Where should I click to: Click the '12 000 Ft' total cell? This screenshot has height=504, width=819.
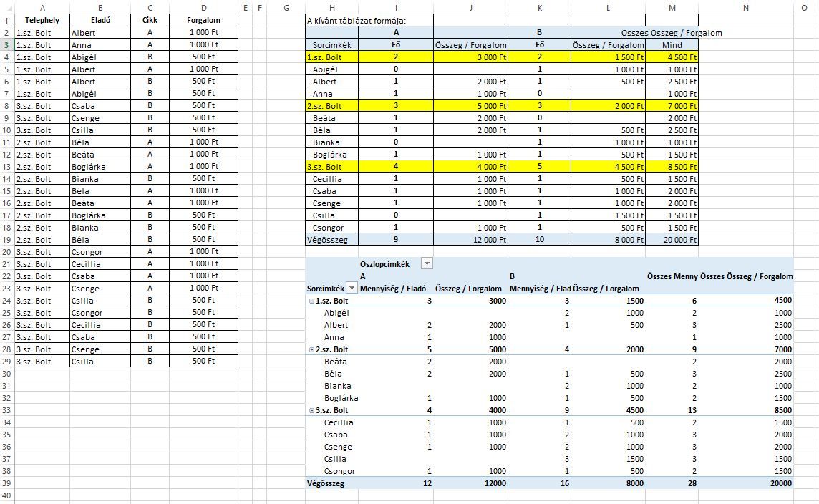coord(470,240)
